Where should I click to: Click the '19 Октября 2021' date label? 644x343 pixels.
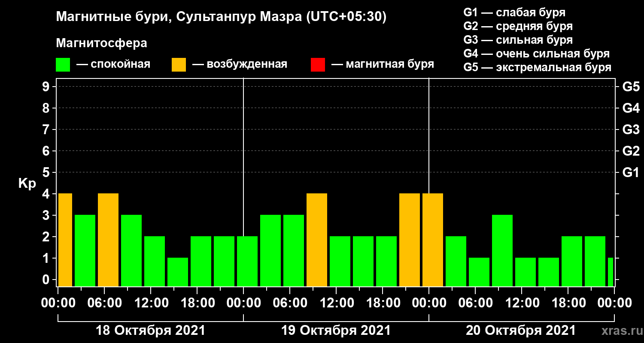(336, 331)
